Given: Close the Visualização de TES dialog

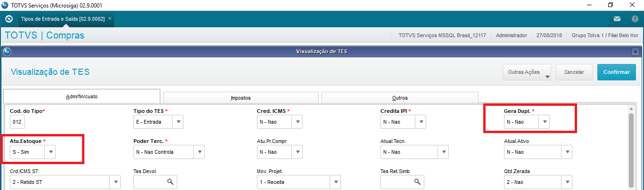Looking at the screenshot, I should point(636,52).
